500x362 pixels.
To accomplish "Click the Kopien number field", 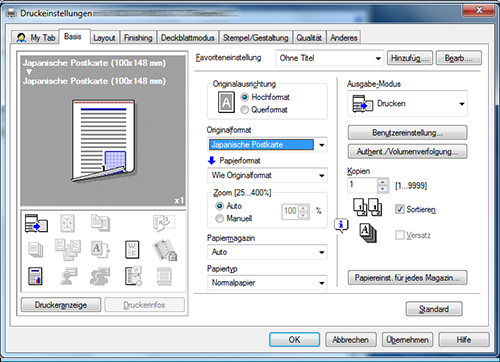I will pos(363,185).
